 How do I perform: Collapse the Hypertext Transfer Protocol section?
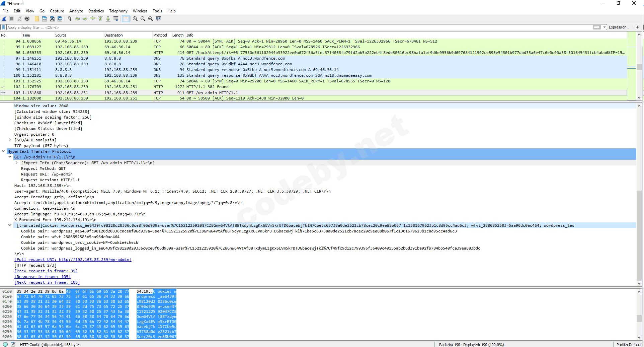pos(3,151)
